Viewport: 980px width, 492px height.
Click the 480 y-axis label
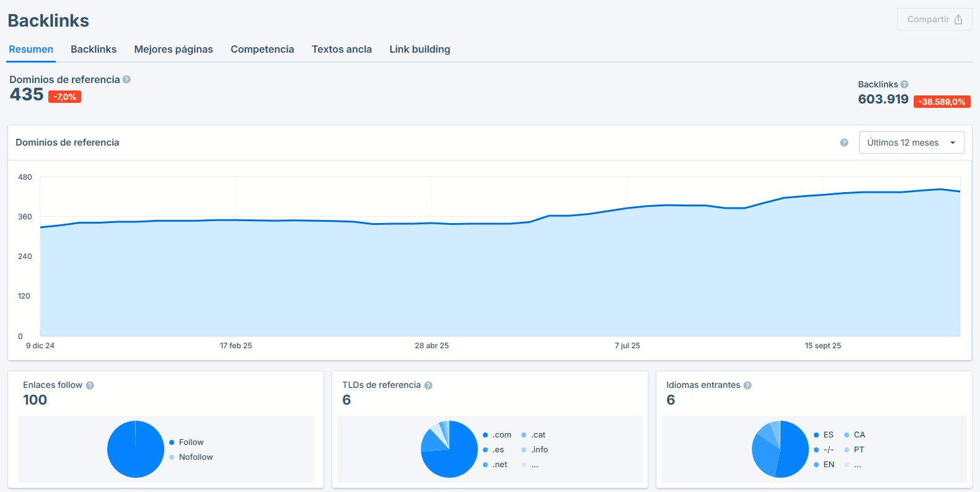[25, 177]
